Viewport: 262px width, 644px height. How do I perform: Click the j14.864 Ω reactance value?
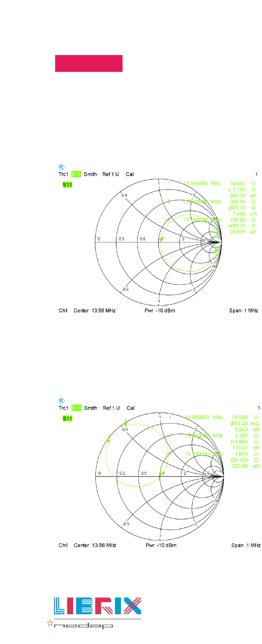pos(245,442)
